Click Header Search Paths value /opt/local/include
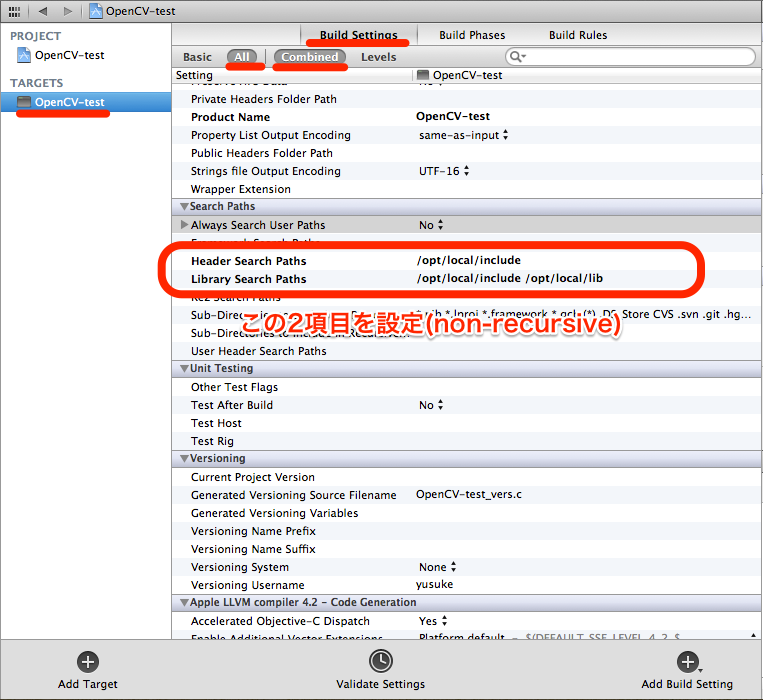 coord(469,260)
